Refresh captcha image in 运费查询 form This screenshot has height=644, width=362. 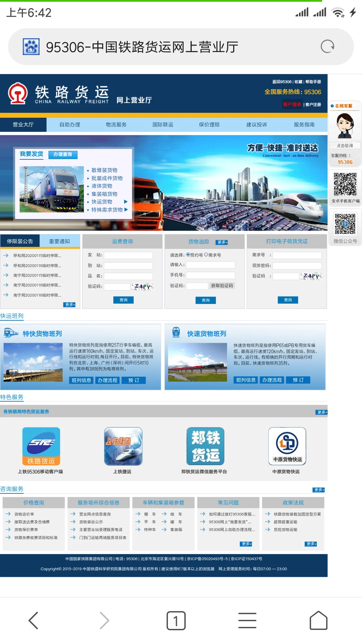tap(143, 286)
